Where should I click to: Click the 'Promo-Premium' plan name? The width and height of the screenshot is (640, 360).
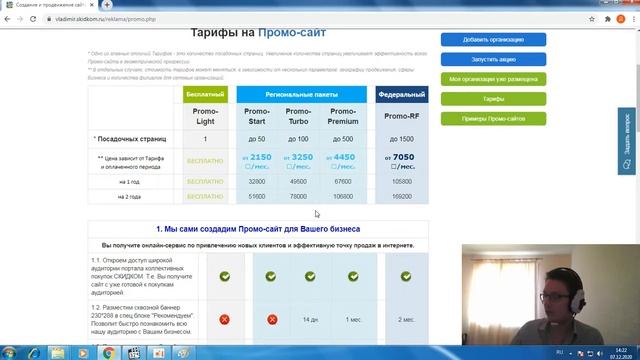pos(343,116)
